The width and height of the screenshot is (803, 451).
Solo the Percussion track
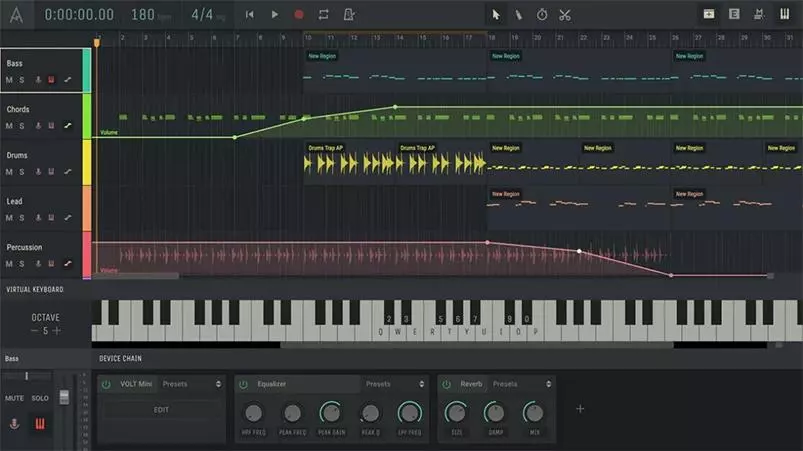tap(22, 264)
